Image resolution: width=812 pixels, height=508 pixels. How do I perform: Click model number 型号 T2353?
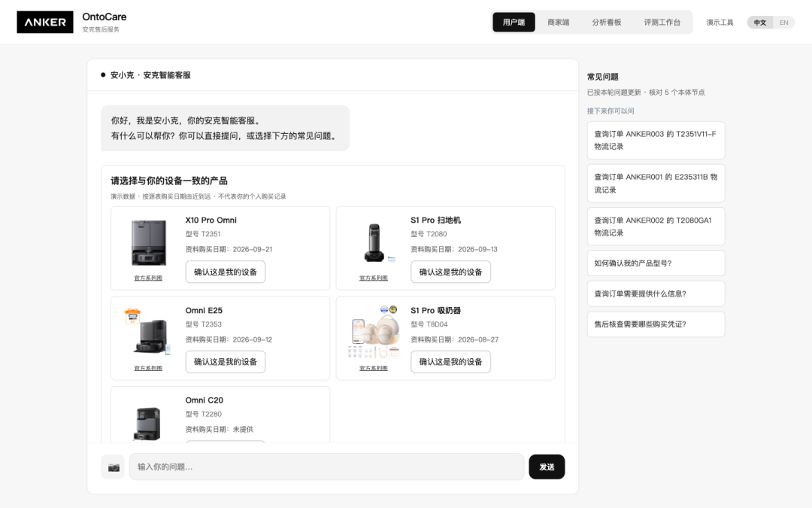(x=204, y=324)
